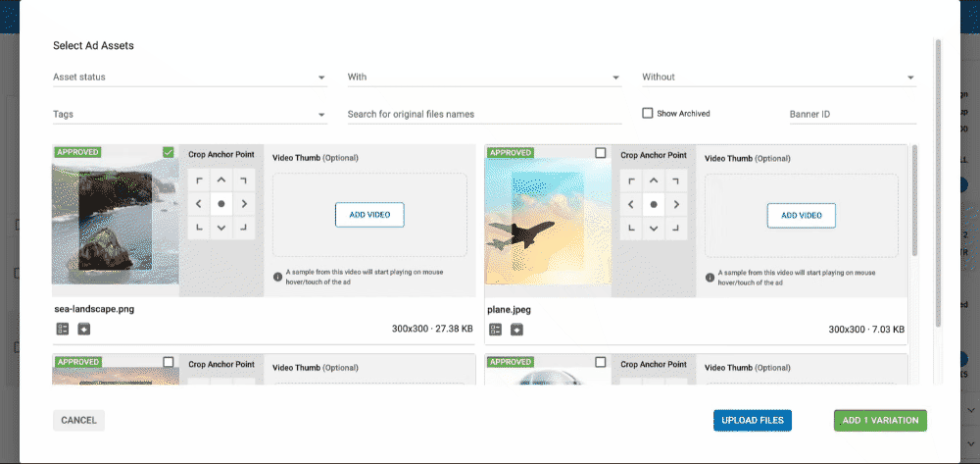Open the Tags dropdown
980x464 pixels.
190,115
